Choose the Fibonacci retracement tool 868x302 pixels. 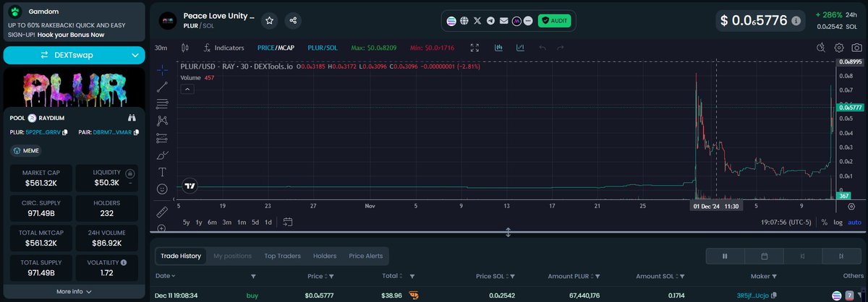162,104
